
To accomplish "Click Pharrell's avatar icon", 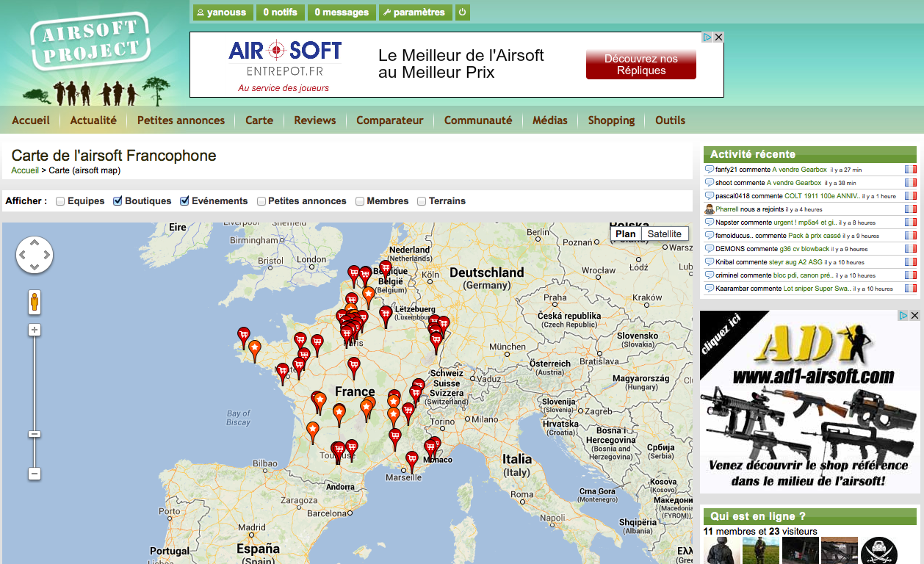I will coord(709,209).
